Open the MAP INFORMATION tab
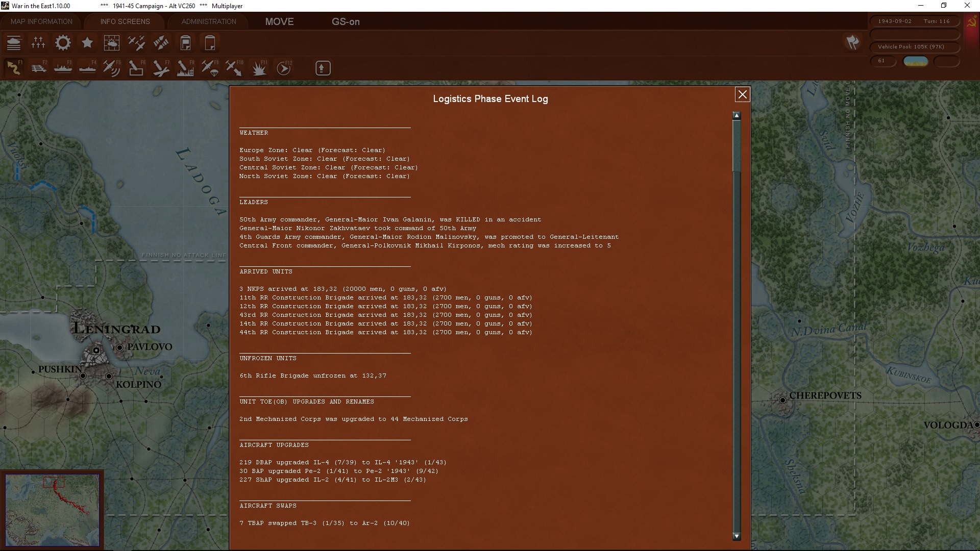This screenshot has height=551, width=980. click(x=41, y=21)
